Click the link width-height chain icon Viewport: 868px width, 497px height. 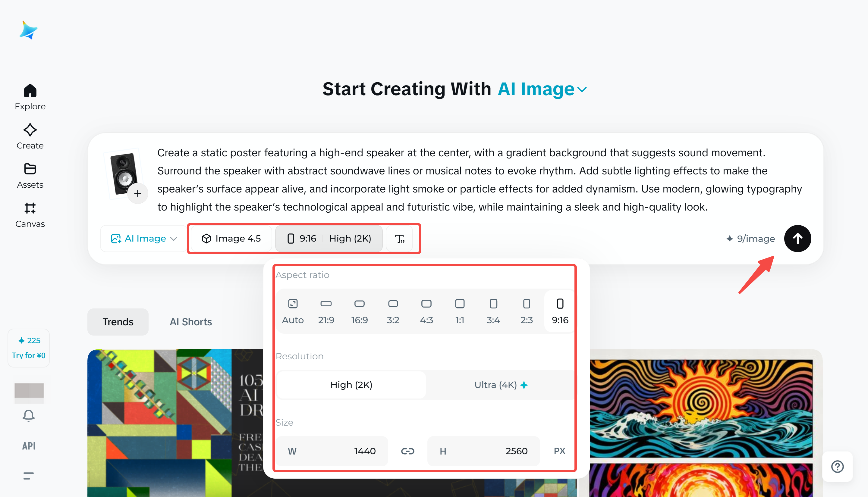tap(407, 451)
